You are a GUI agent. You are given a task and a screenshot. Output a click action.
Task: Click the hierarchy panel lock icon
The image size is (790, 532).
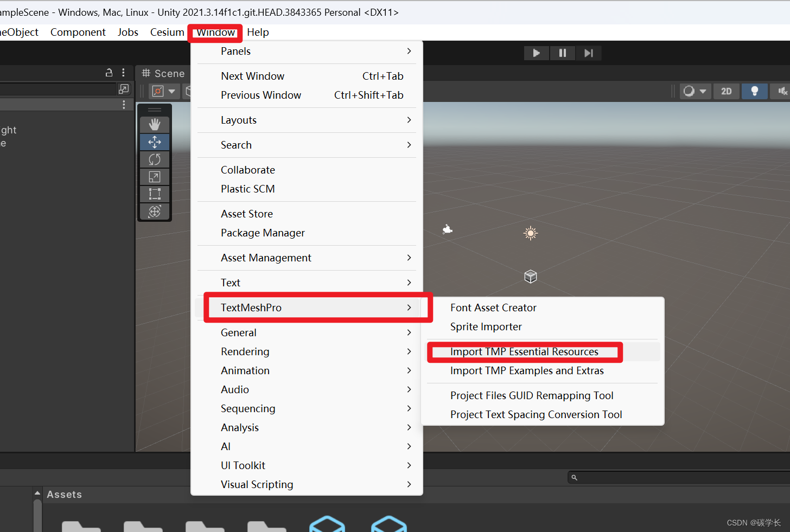109,73
